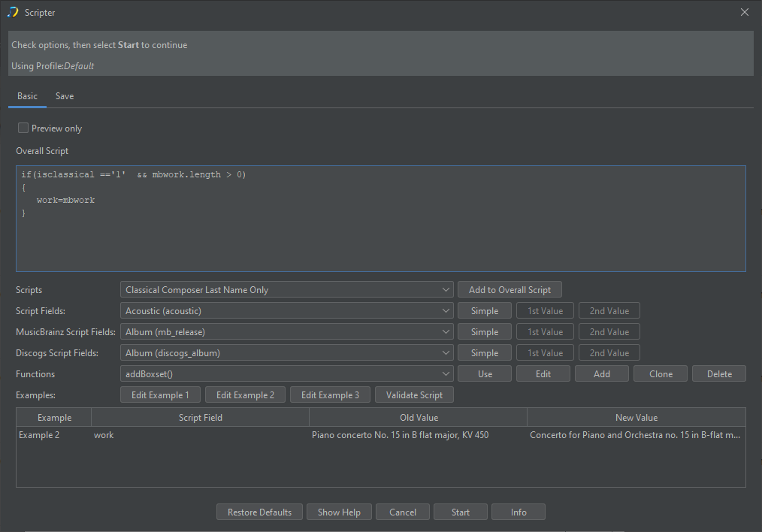Close the Scripter dialog window
This screenshot has height=532, width=762.
[x=745, y=12]
